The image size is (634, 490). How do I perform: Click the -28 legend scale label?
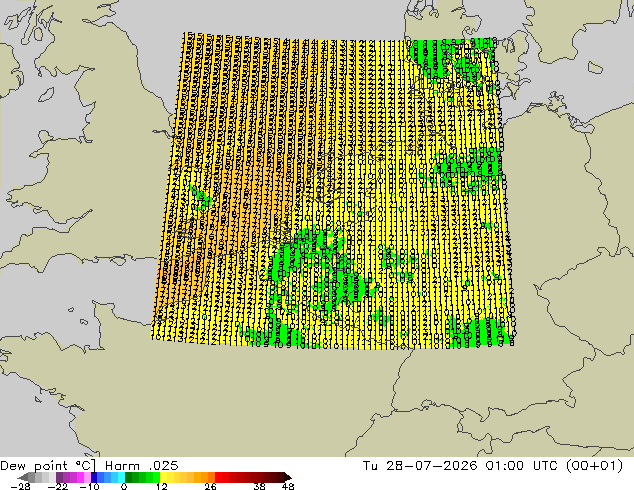20,486
